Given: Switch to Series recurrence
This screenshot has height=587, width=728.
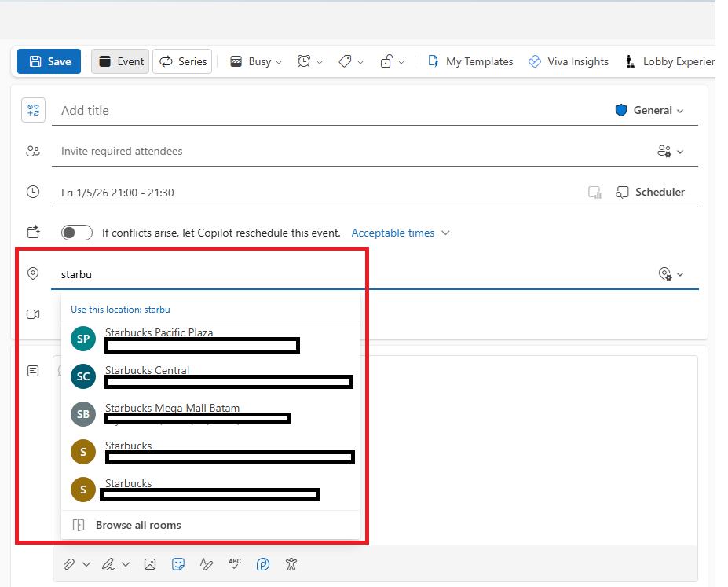Looking at the screenshot, I should coord(182,61).
